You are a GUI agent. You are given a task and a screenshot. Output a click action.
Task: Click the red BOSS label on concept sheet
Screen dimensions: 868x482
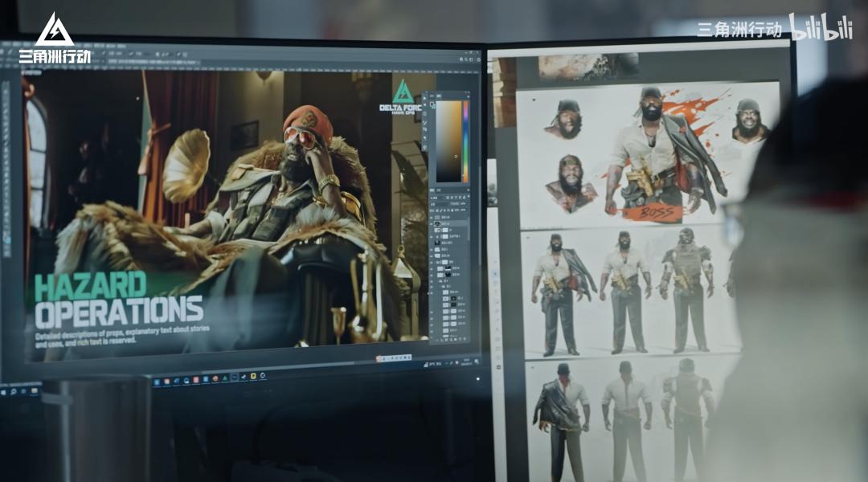click(651, 214)
